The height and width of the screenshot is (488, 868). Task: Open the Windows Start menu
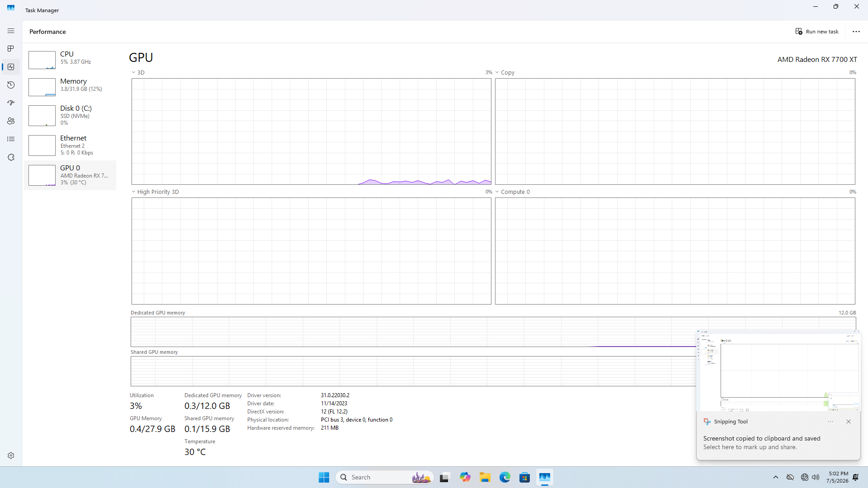click(x=324, y=477)
